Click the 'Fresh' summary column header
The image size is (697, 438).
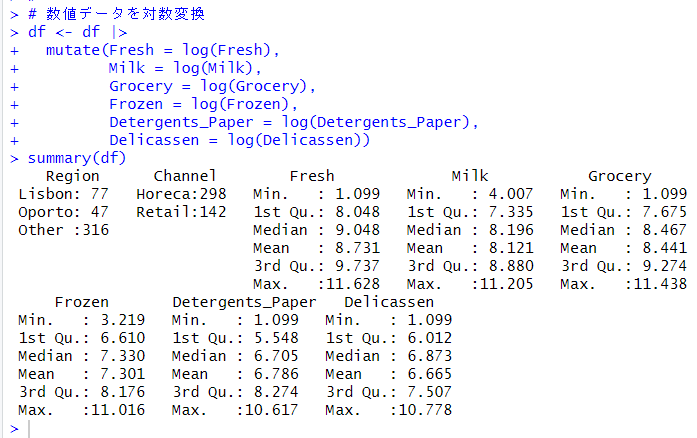point(312,176)
